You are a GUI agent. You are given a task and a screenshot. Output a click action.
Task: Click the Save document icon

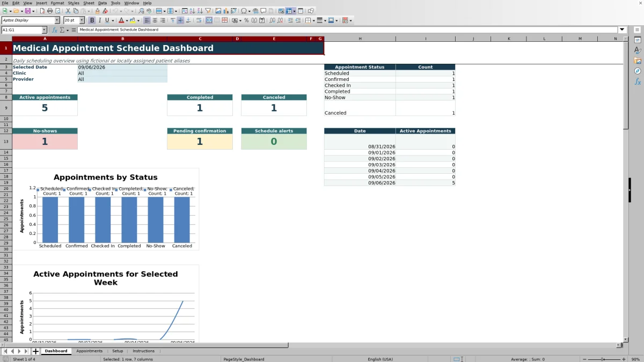(x=27, y=11)
